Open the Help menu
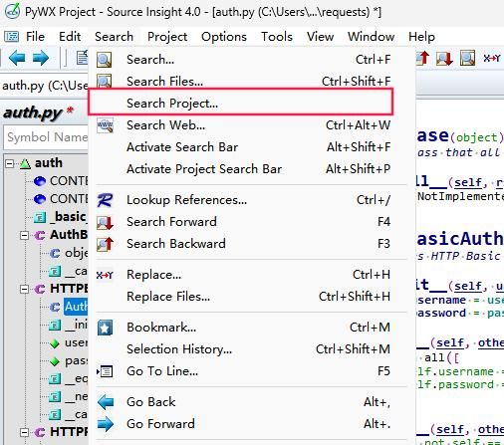The width and height of the screenshot is (504, 445). coord(421,37)
